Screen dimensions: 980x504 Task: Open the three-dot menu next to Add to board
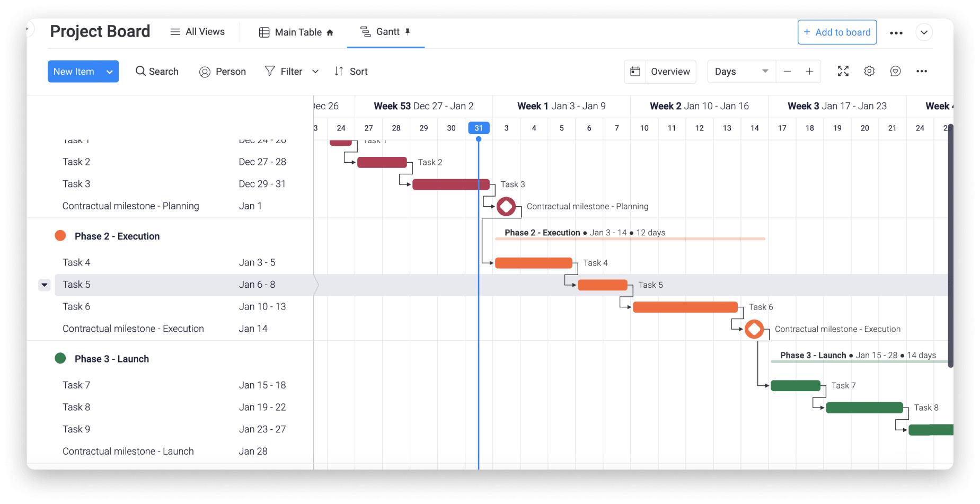tap(896, 32)
